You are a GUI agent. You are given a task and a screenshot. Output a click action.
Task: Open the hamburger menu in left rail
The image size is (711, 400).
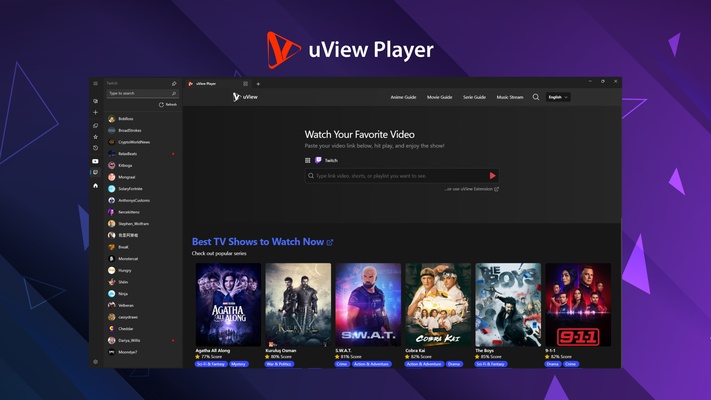[x=95, y=83]
